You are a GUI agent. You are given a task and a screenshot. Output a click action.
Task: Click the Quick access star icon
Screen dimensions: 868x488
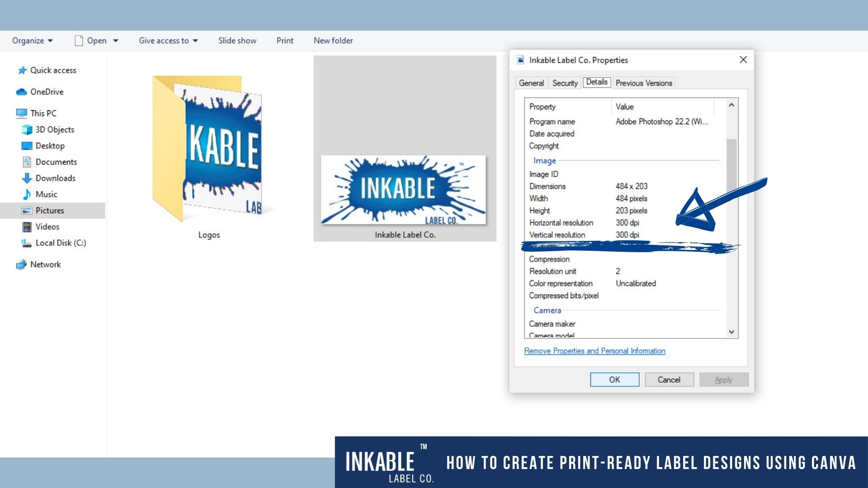21,70
